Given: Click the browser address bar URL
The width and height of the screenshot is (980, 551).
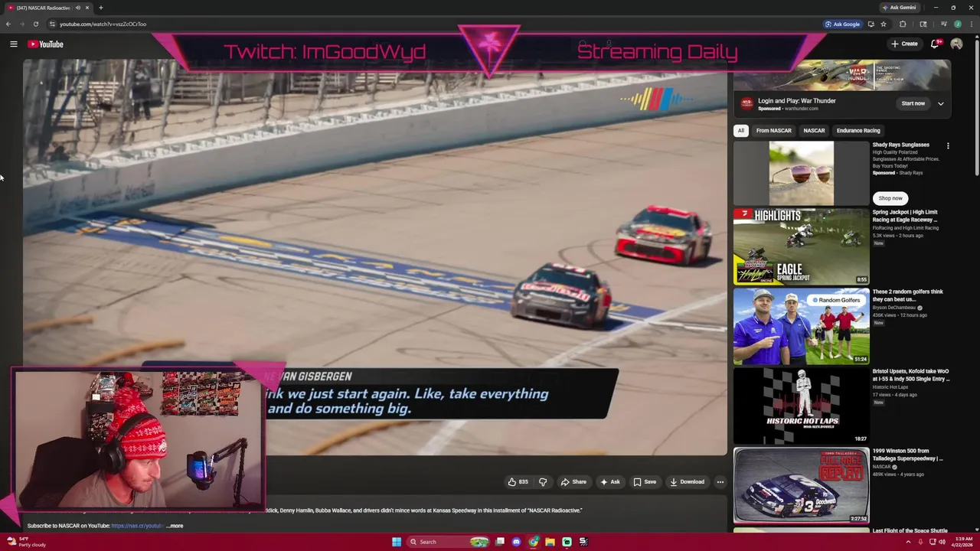Looking at the screenshot, I should coord(103,24).
